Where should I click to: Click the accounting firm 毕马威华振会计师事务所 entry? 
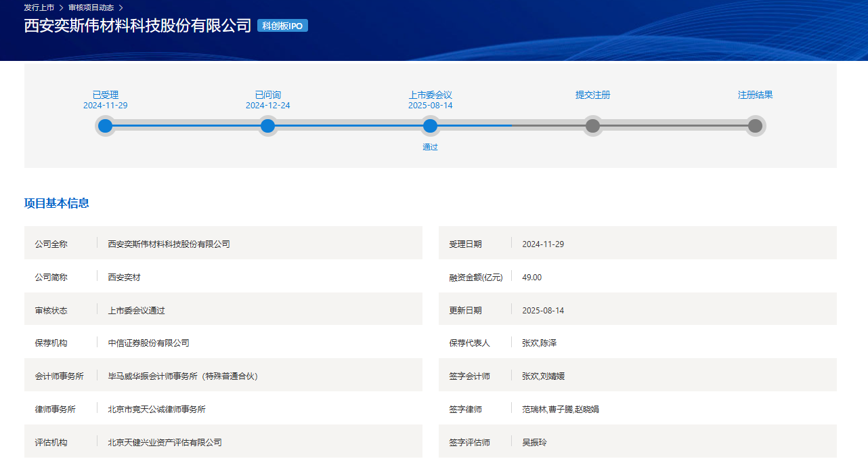point(183,376)
